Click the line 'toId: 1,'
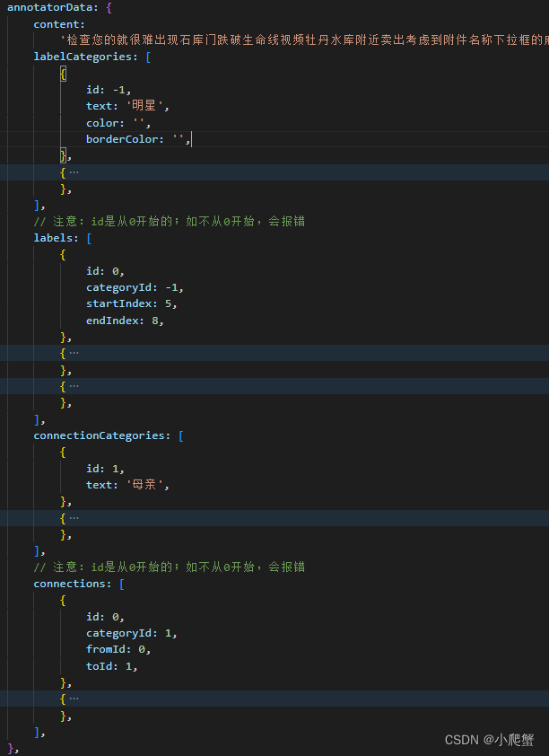Viewport: 549px width, 756px height. tap(112, 666)
